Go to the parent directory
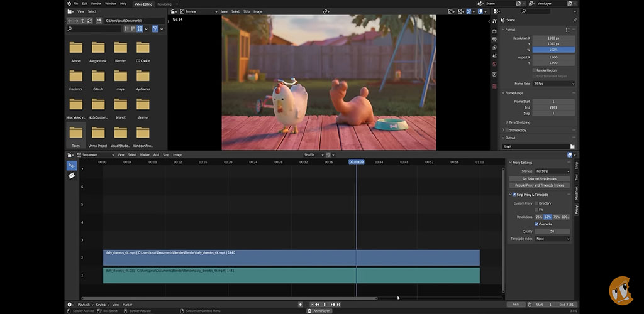Viewport: 644px width, 314px height. 82,21
